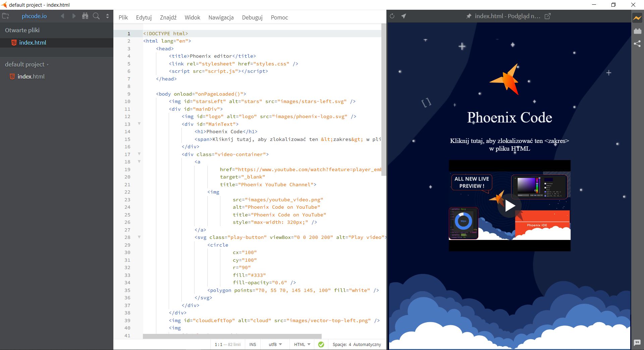Open the HTML language mode dropdown

(301, 345)
